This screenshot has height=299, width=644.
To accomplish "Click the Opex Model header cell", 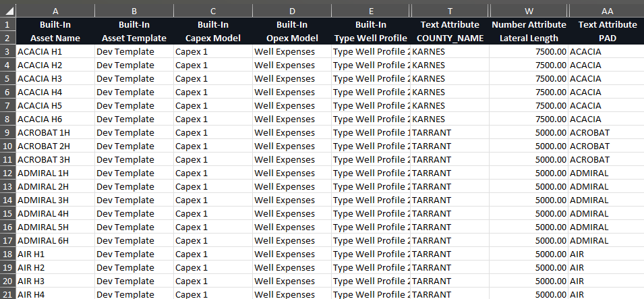I will [292, 38].
